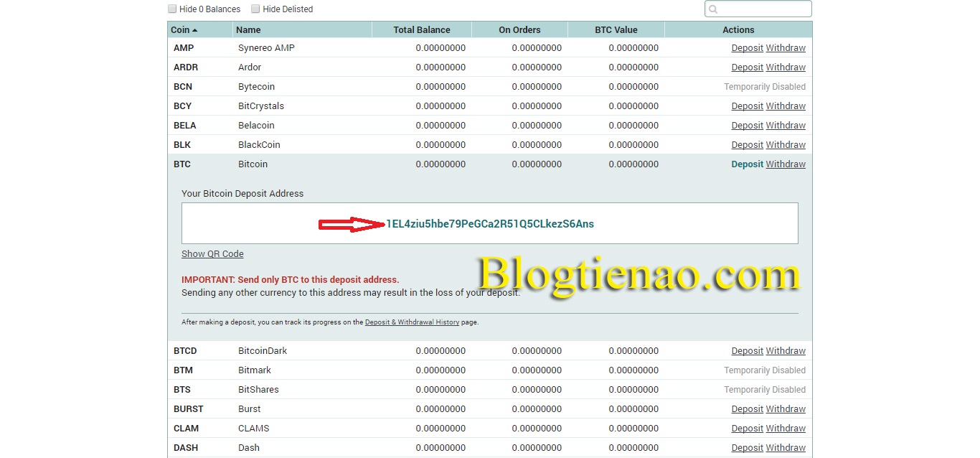Click Deposit for Synereo AMP

747,48
